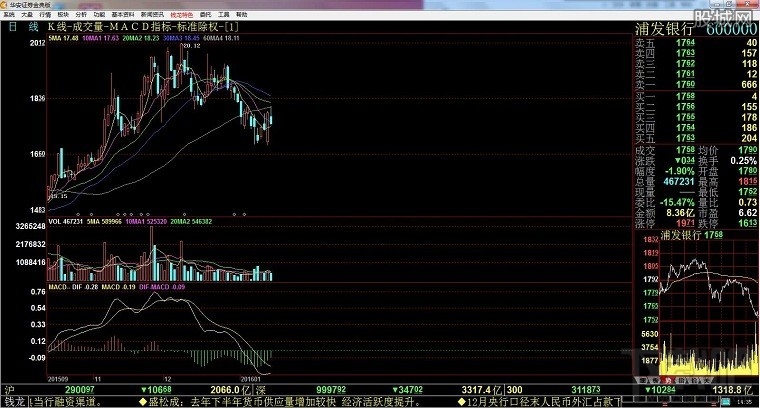
Task: Open the 行情 menu
Action: pyautogui.click(x=45, y=15)
